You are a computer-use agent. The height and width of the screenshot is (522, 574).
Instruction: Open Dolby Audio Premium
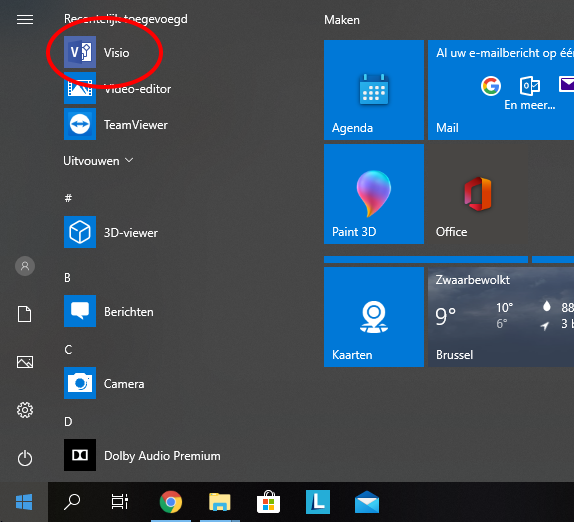pos(143,455)
